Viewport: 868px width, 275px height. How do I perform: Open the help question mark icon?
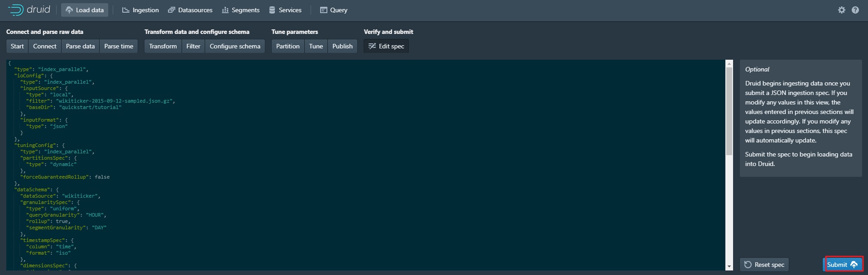[855, 10]
